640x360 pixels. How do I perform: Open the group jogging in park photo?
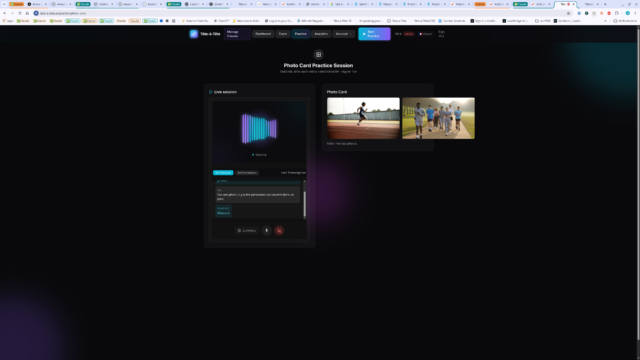(438, 118)
